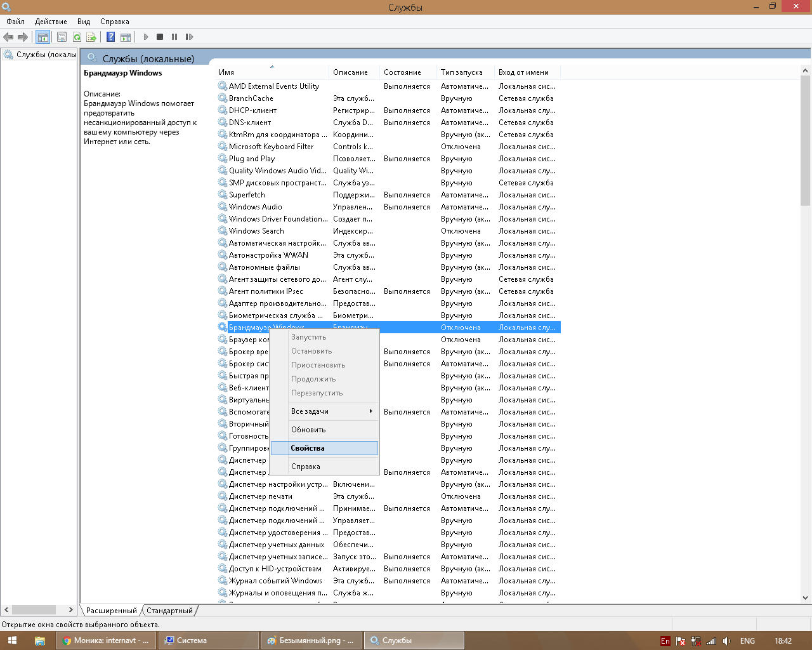Choose Свойства in the context menu
The image size is (812, 650).
coord(324,448)
